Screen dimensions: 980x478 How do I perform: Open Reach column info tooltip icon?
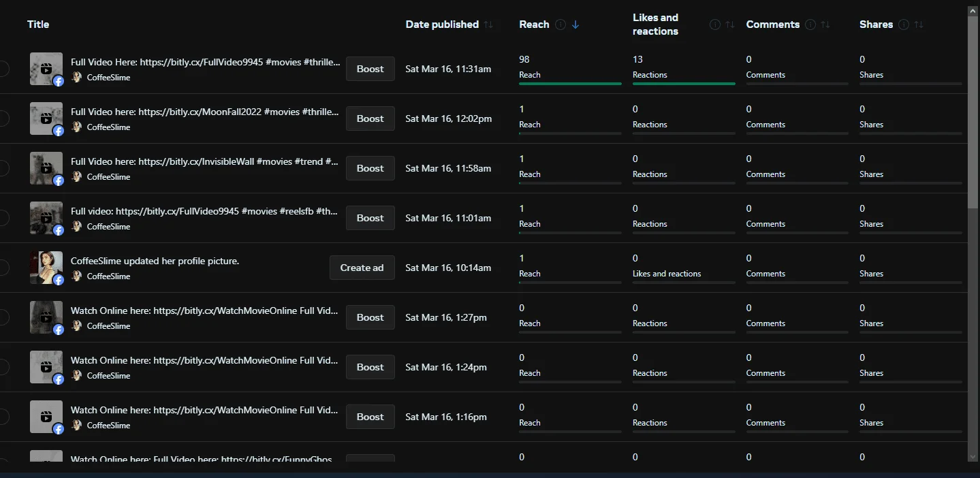coord(560,25)
